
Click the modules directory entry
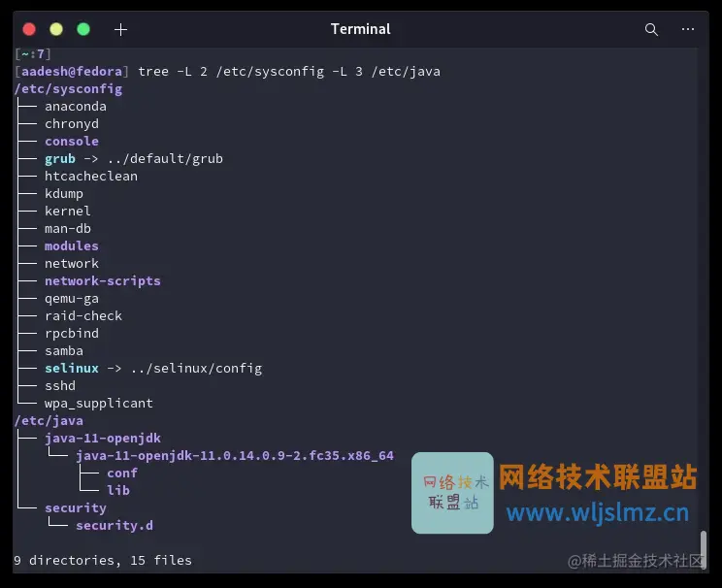[x=72, y=245]
